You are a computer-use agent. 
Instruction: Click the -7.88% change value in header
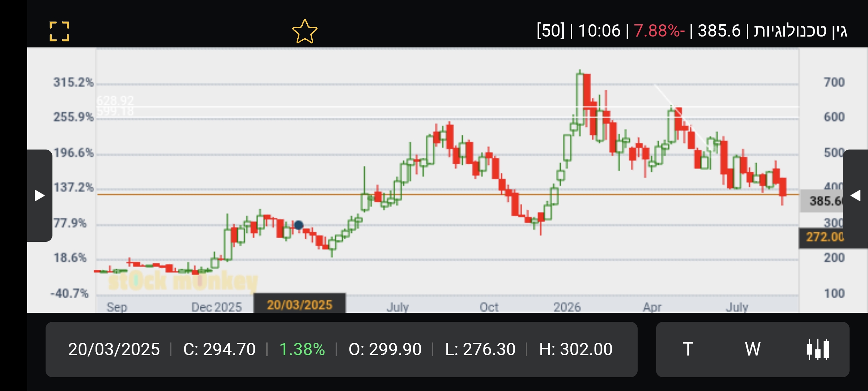(x=659, y=31)
